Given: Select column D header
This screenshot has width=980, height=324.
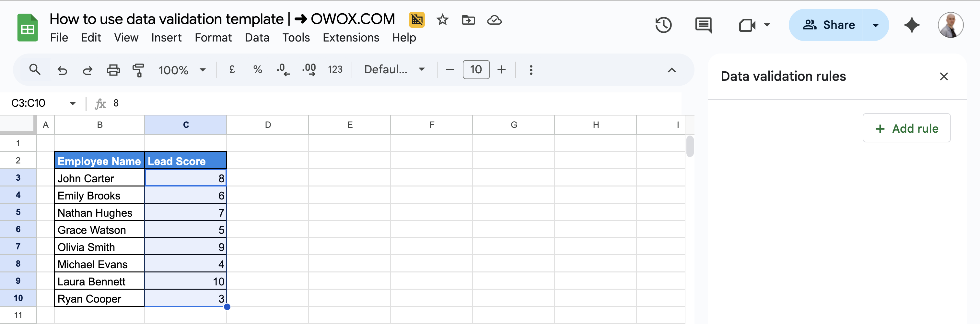Looking at the screenshot, I should [268, 125].
